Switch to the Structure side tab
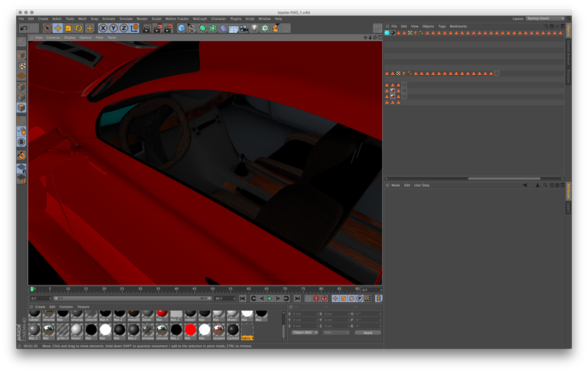 point(568,76)
